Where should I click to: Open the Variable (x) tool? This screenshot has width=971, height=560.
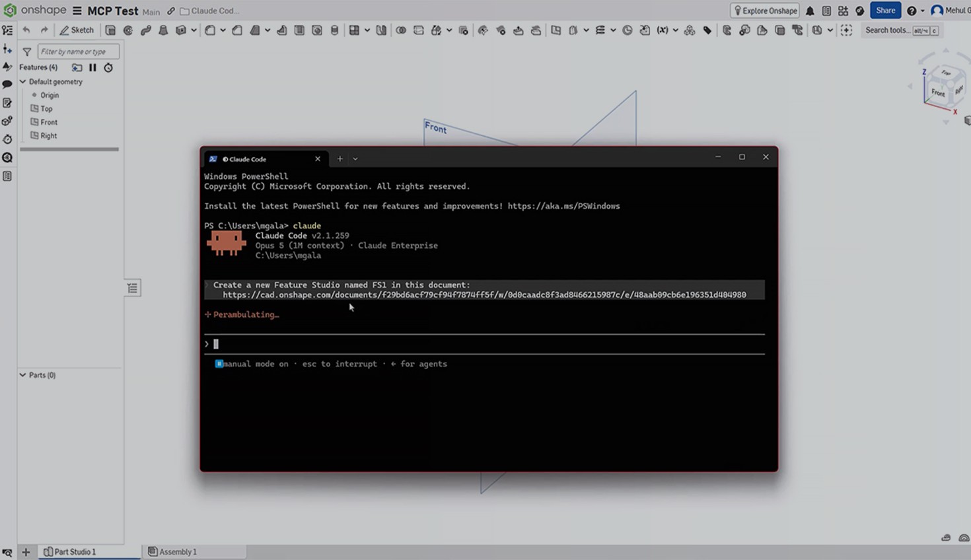pos(663,30)
